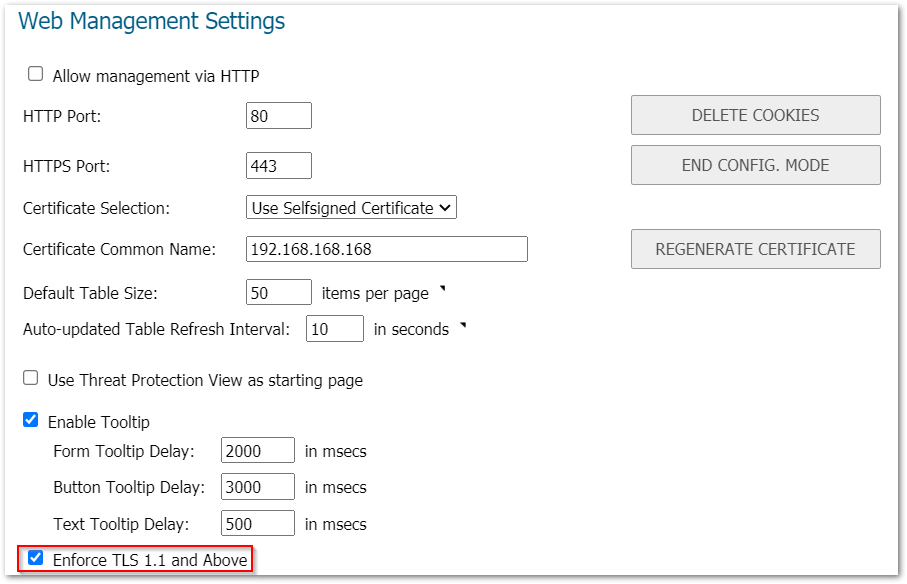Image resolution: width=907 pixels, height=584 pixels.
Task: Select the Button Tooltip Delay field
Action: coord(257,487)
